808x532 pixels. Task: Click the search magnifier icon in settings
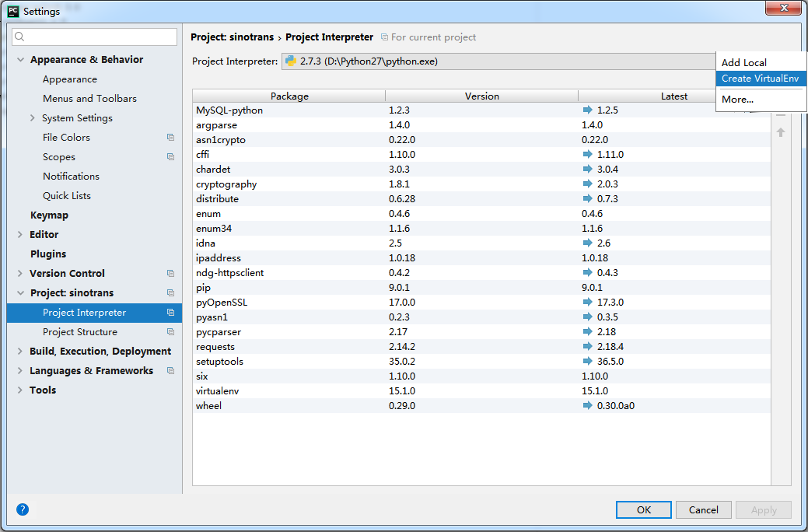(x=19, y=37)
